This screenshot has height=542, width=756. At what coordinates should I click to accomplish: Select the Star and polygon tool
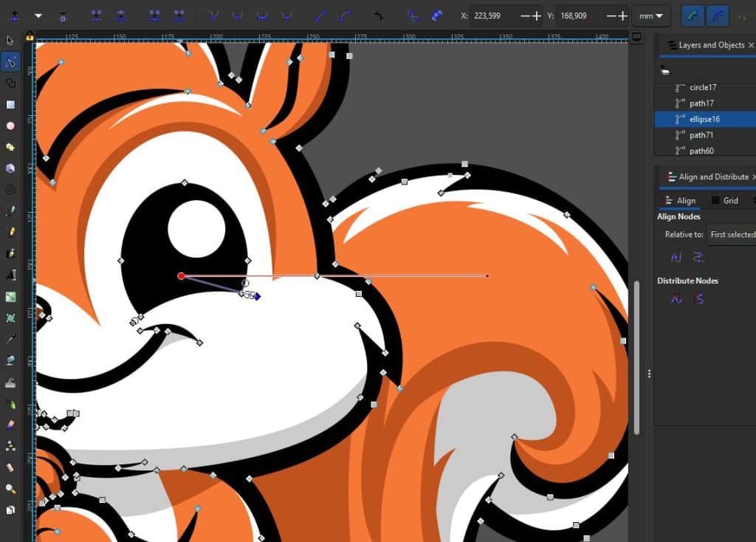(x=10, y=147)
